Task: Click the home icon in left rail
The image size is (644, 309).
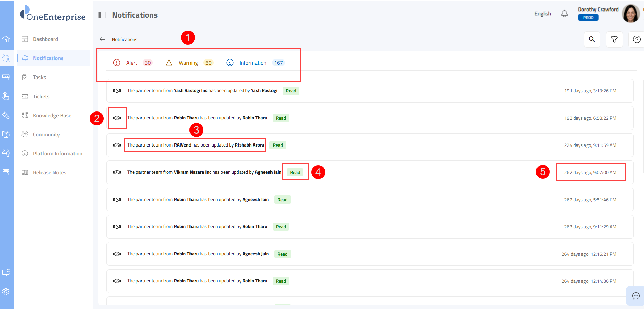Action: coord(6,39)
